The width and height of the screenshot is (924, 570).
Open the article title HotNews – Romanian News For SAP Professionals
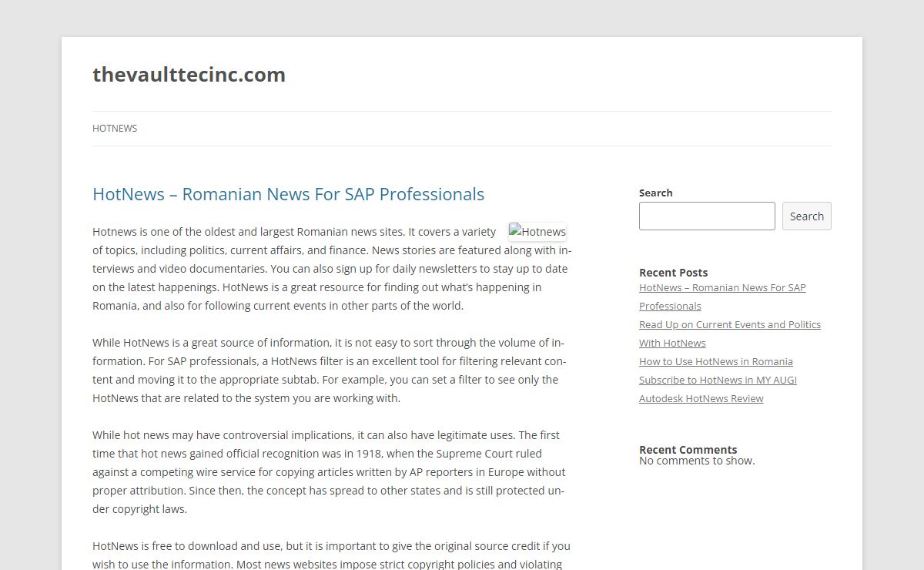[288, 194]
